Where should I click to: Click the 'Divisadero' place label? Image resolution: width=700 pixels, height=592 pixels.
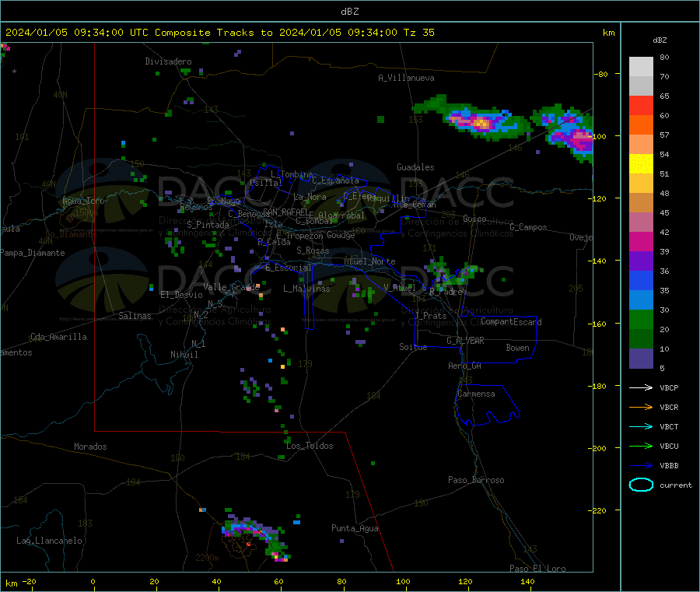[168, 61]
